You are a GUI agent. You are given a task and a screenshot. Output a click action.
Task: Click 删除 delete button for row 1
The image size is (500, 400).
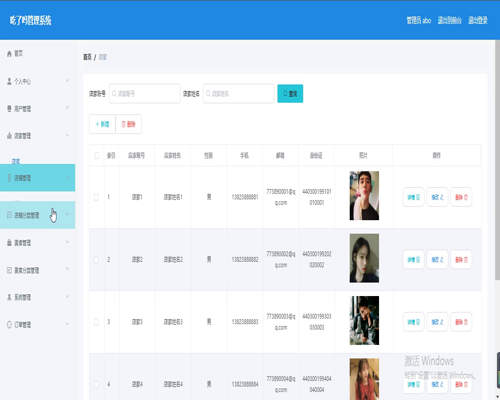(x=461, y=197)
